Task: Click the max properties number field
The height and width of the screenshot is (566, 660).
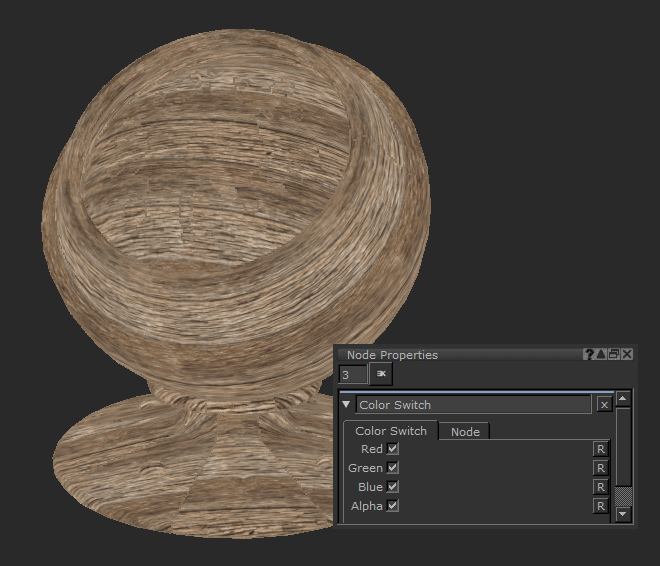Action: pos(352,374)
